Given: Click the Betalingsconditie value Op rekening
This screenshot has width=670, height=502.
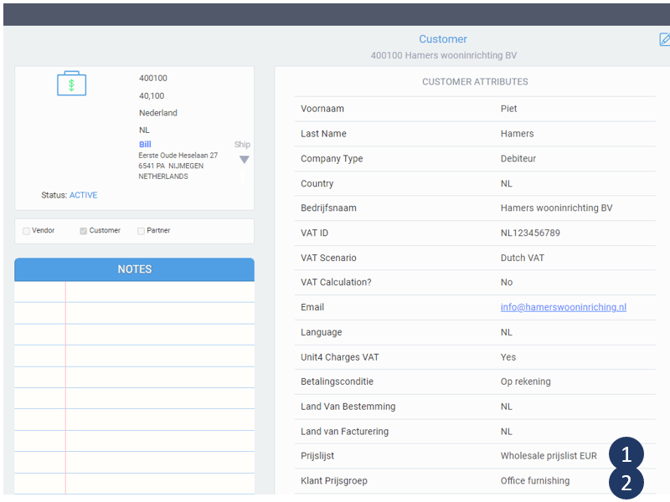Looking at the screenshot, I should (x=525, y=382).
